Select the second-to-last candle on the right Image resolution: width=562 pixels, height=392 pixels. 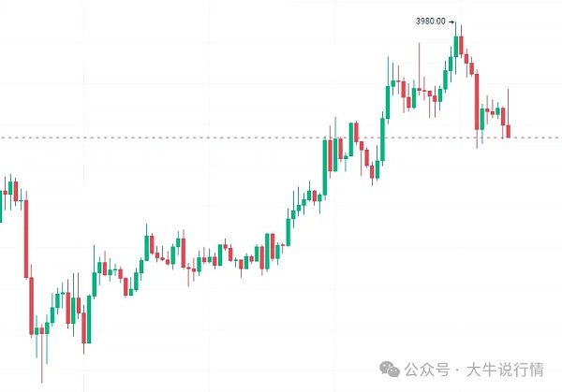pos(503,115)
